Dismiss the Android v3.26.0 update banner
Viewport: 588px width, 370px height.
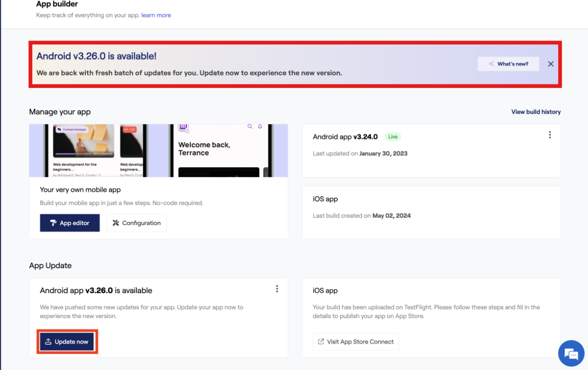[x=551, y=64]
